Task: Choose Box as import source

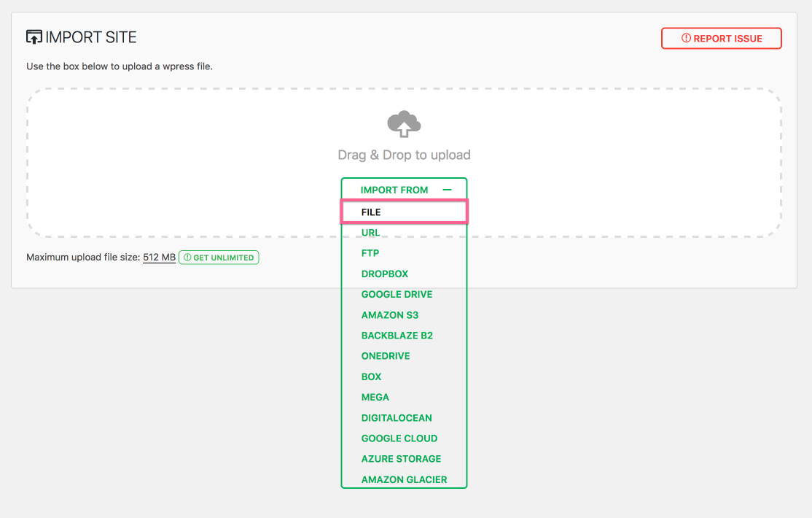Action: click(x=371, y=377)
